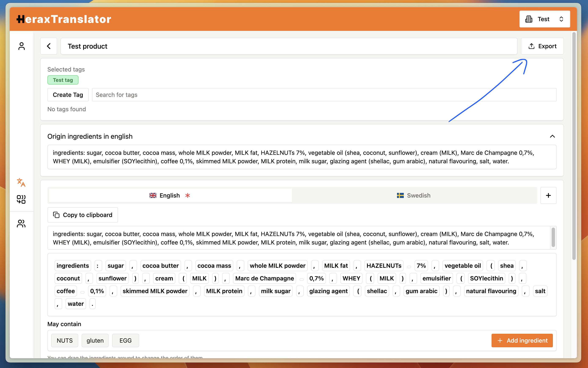Screen dimensions: 588x368
Task: Open the convert/scan sidebar icon
Action: point(21,199)
